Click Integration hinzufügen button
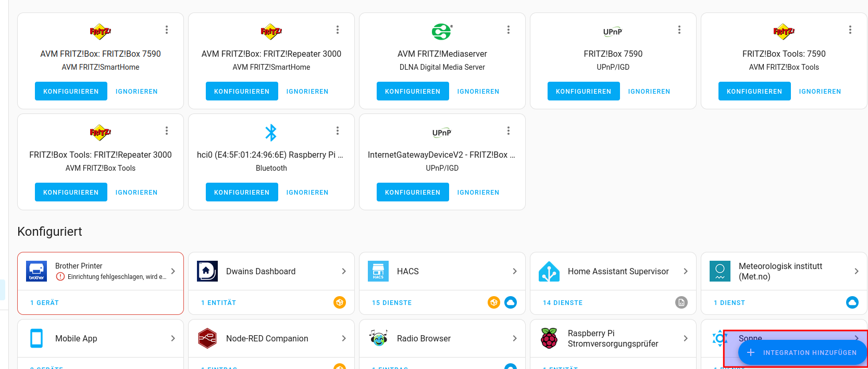This screenshot has width=868, height=369. (x=802, y=353)
